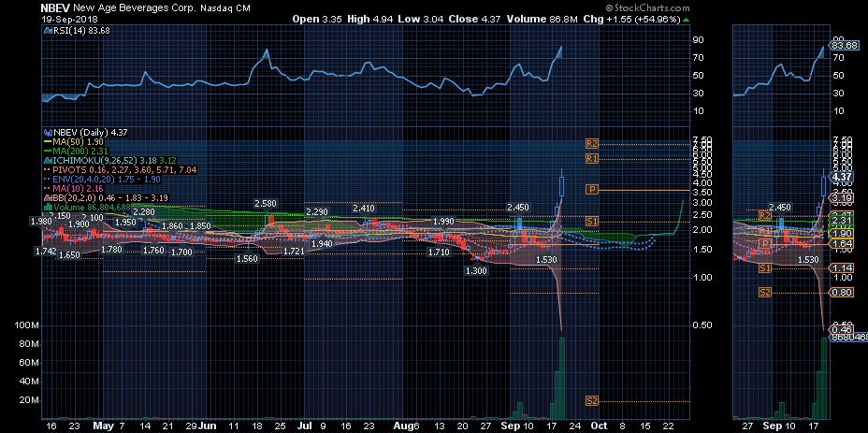Click the PIVOTS 0.16, 2.27, 3.60 legend text
Viewport: 868px width, 433px height.
124,170
